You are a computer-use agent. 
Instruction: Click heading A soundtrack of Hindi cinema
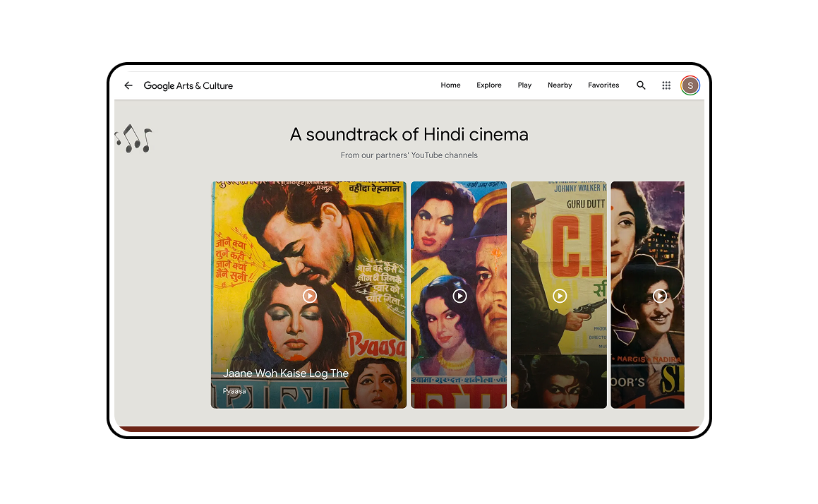(409, 134)
